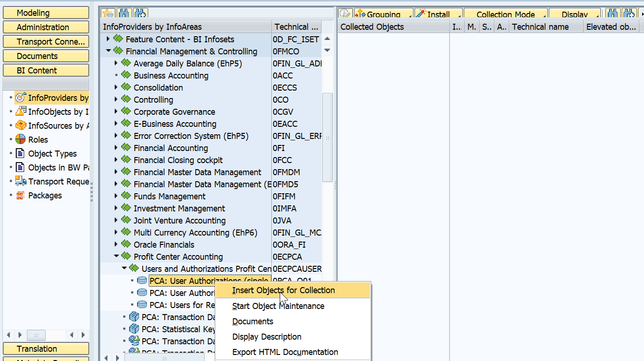Click the toolbar overflow arrow after binoculars

coord(642,14)
